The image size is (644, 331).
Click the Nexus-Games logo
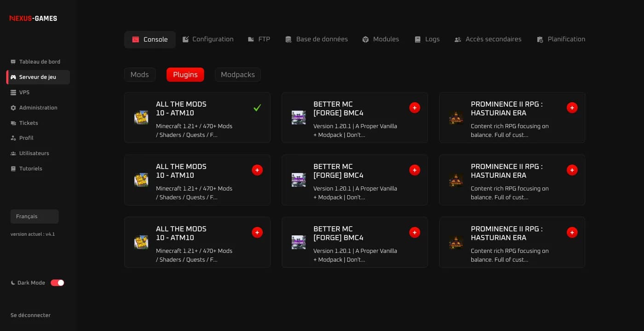[33, 18]
